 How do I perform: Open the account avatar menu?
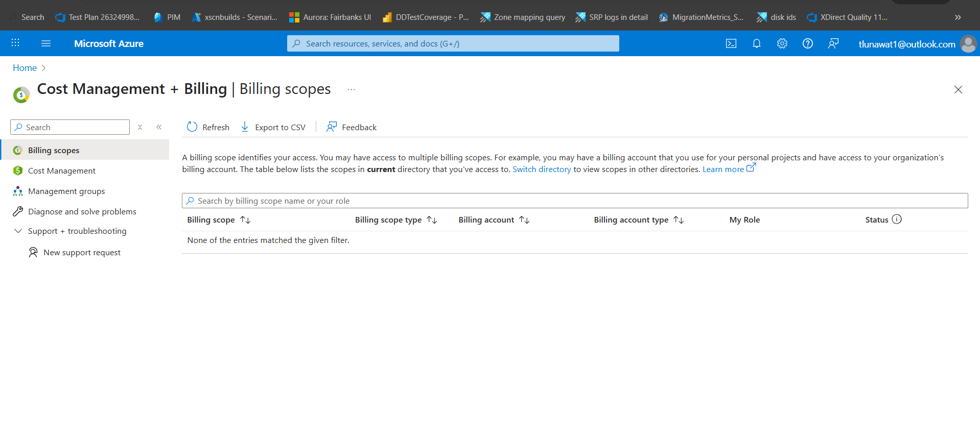point(968,44)
